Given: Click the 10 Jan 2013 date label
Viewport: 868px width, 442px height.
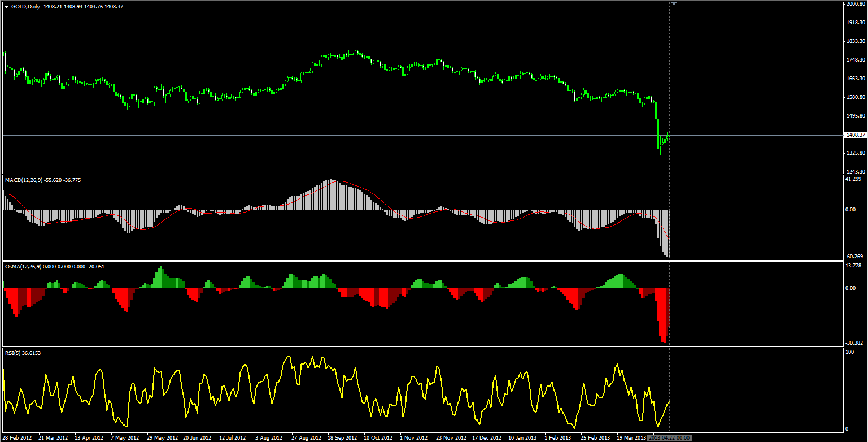Looking at the screenshot, I should 522,437.
